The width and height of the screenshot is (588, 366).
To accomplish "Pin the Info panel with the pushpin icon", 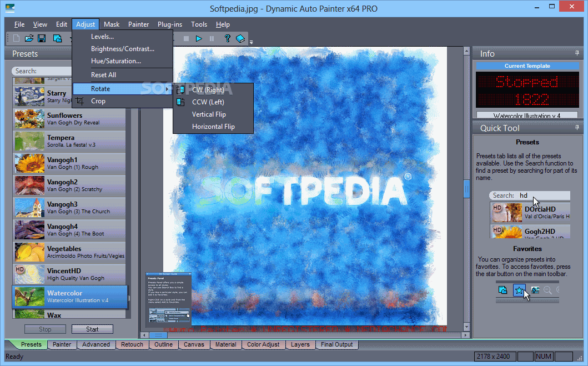I will 577,53.
